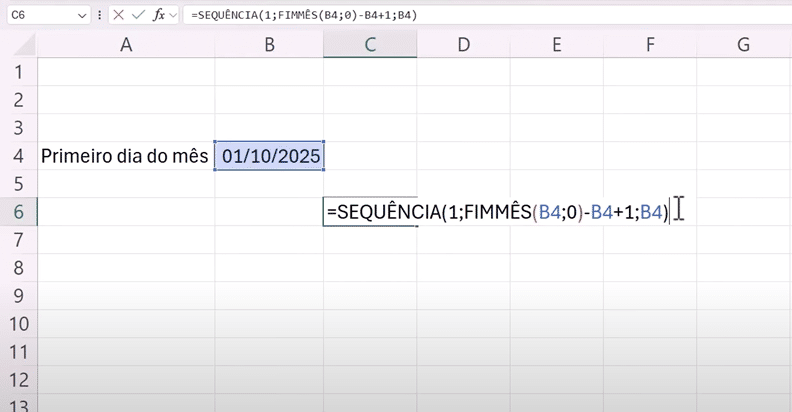792x412 pixels.
Task: Cancel the formula entry with the X icon
Action: pos(119,15)
